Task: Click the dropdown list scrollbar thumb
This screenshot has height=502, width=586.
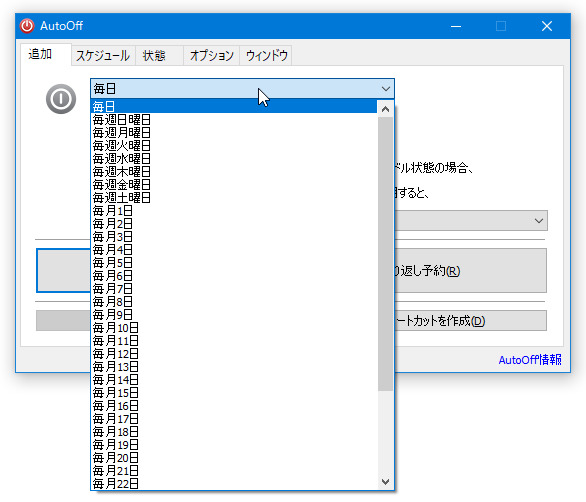Action: point(385,254)
